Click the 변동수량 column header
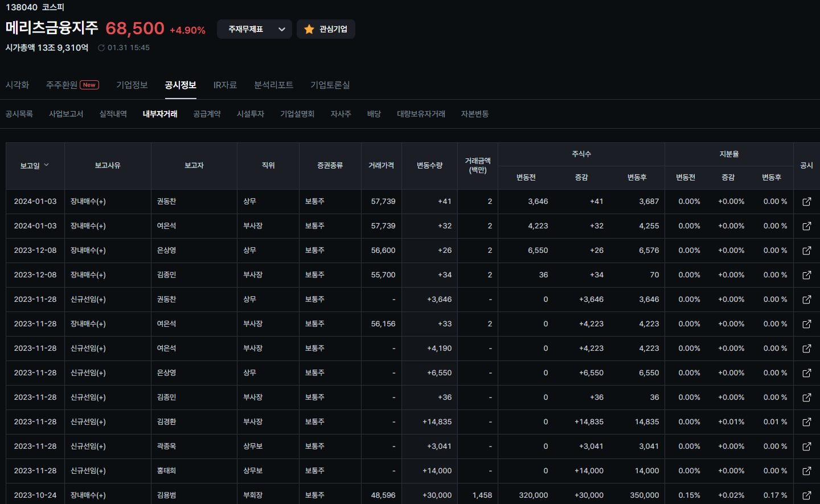 pyautogui.click(x=430, y=166)
